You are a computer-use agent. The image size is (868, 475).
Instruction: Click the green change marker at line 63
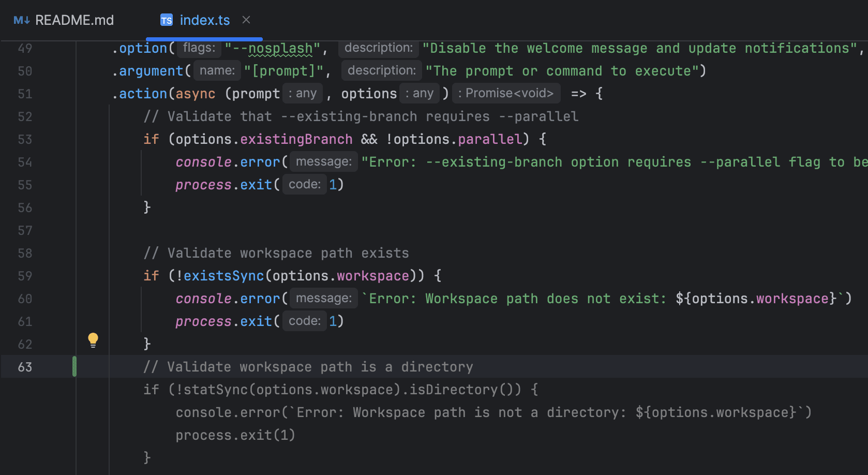click(x=74, y=366)
